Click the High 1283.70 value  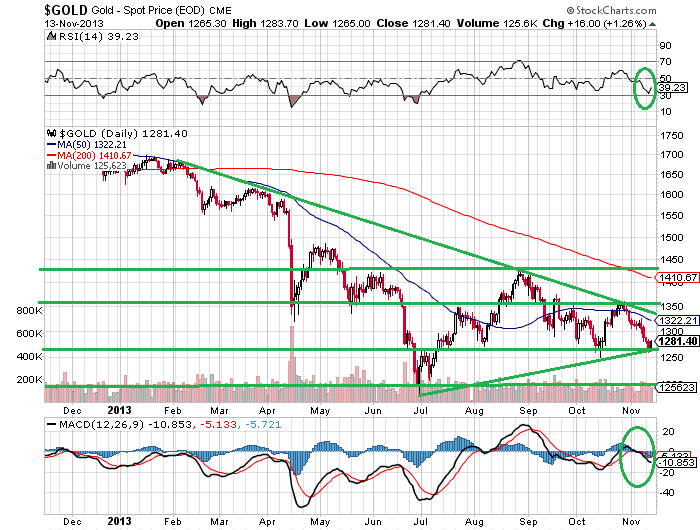(x=265, y=23)
